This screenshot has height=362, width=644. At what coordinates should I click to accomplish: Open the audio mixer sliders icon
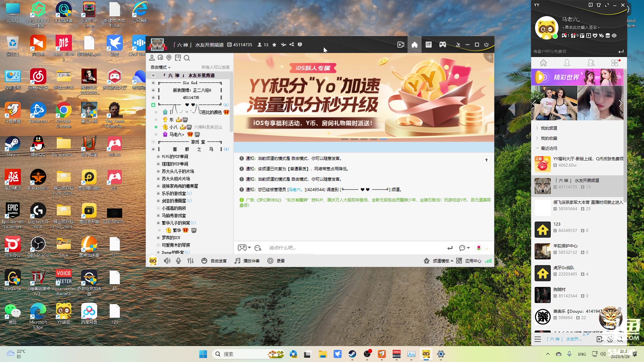tap(191, 261)
